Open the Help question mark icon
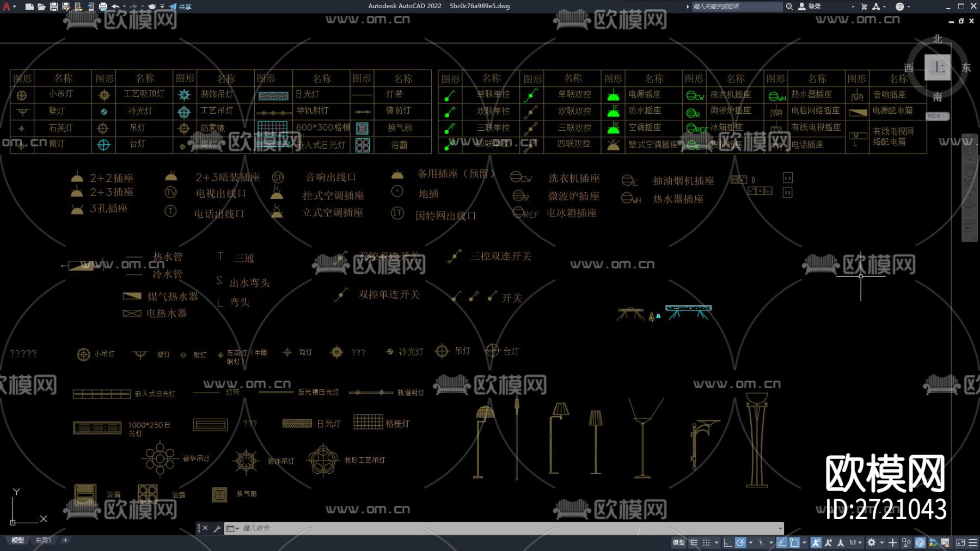Screen dimensions: 980x551 point(899,7)
